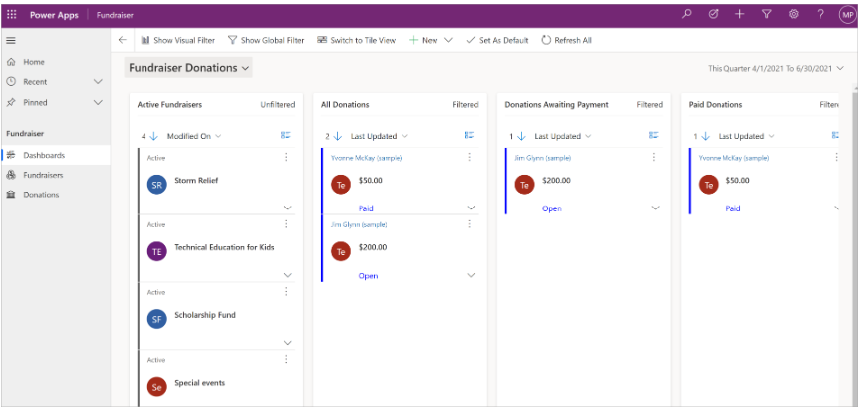Open the app launcher waffle icon
This screenshot has width=868, height=416.
(x=12, y=15)
